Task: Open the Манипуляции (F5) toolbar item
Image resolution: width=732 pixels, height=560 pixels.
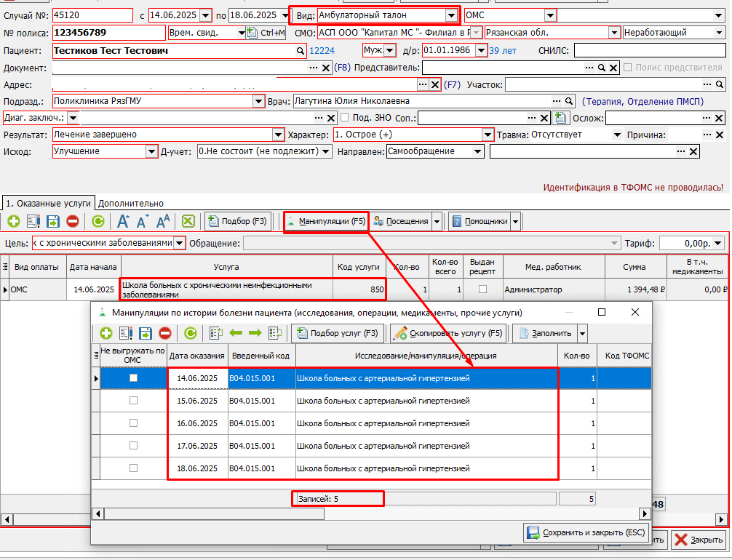Action: [x=326, y=221]
